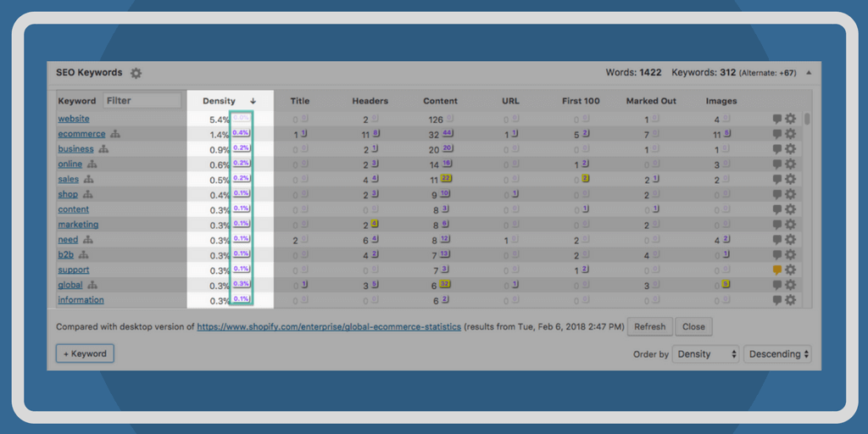Open the shopify.com global ecommerce statistics link
868x434 pixels.
point(329,326)
